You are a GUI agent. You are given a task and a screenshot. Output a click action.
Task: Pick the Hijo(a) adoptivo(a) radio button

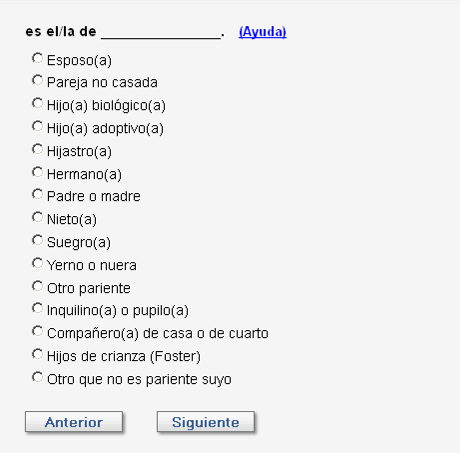click(x=37, y=126)
